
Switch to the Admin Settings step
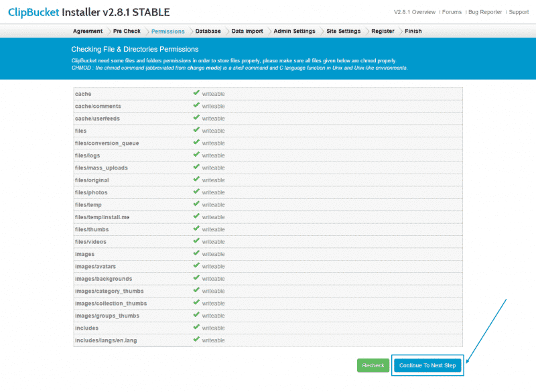[294, 31]
